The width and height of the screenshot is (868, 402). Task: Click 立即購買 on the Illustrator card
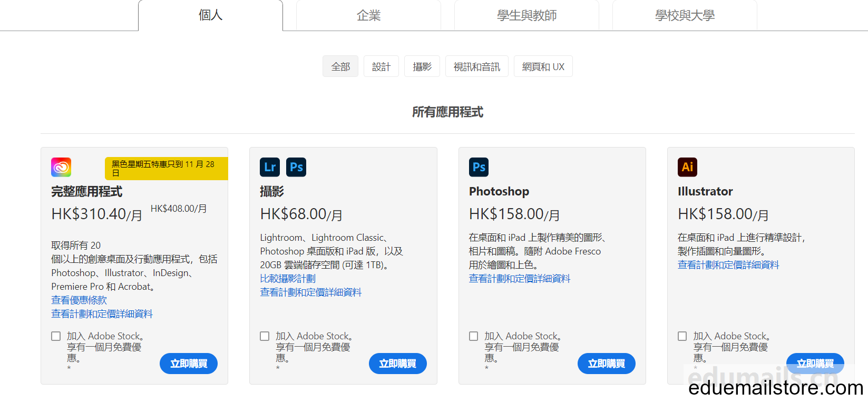[x=815, y=364]
